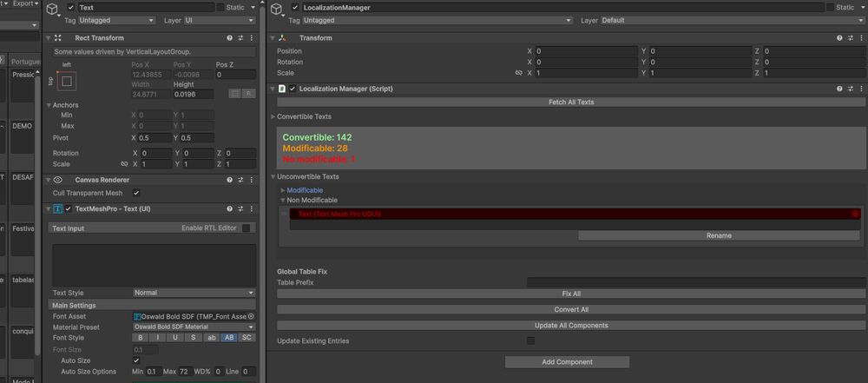Open TextMeshPro component preset selector
The height and width of the screenshot is (383, 868).
pyautogui.click(x=240, y=209)
